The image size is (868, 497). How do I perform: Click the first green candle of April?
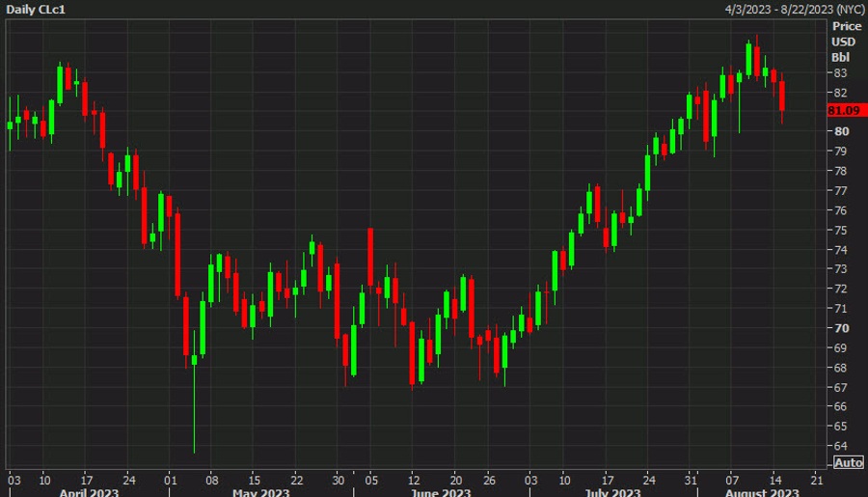10,124
